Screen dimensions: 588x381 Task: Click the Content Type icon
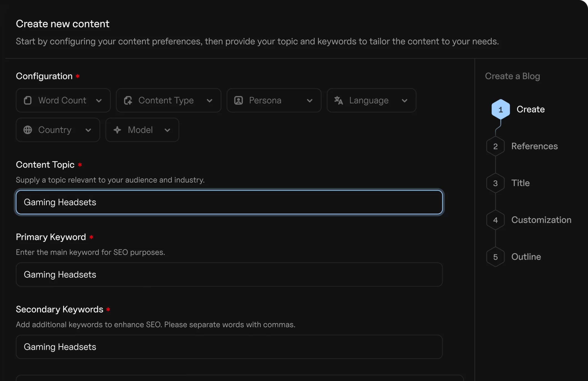coord(128,100)
